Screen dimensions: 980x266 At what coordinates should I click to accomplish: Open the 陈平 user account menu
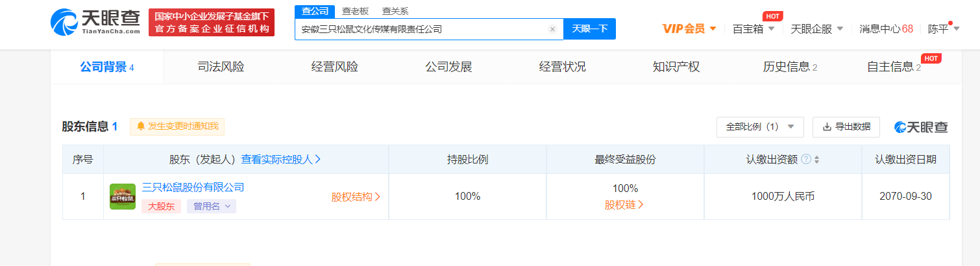944,29
